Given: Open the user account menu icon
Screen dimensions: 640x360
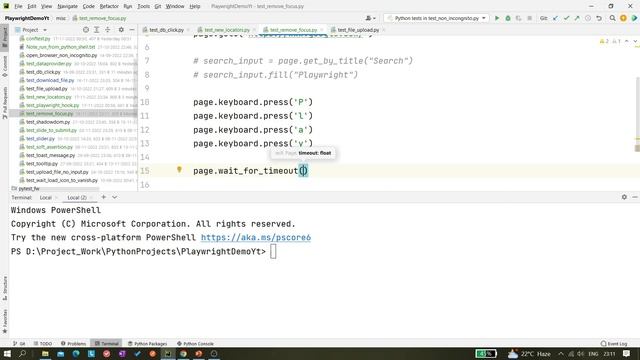Looking at the screenshot, I should coord(370,18).
